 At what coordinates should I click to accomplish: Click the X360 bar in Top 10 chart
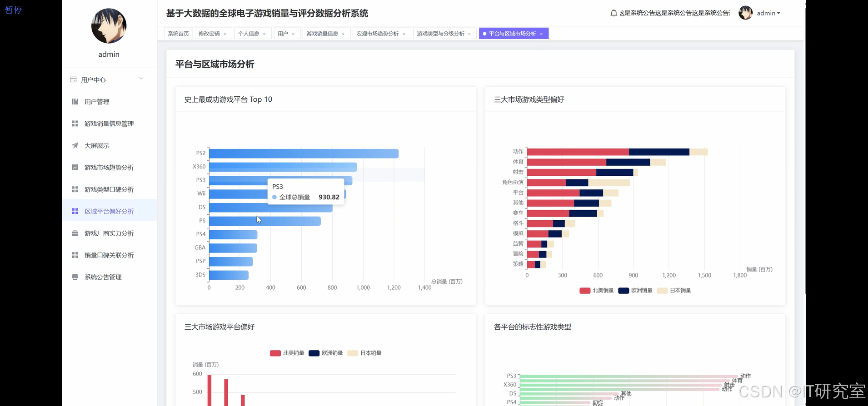283,167
